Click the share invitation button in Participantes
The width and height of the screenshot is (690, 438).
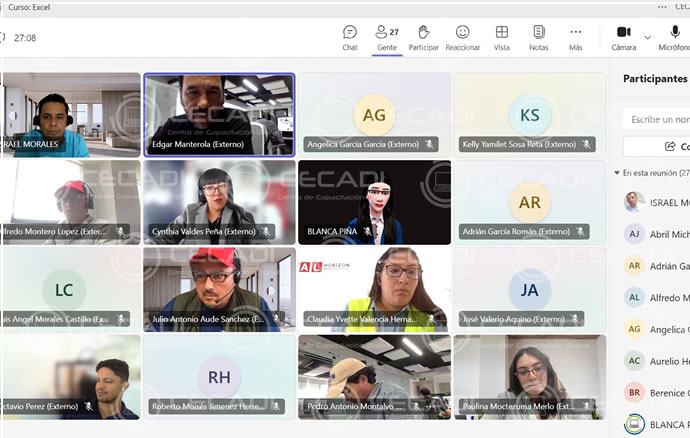pos(657,146)
